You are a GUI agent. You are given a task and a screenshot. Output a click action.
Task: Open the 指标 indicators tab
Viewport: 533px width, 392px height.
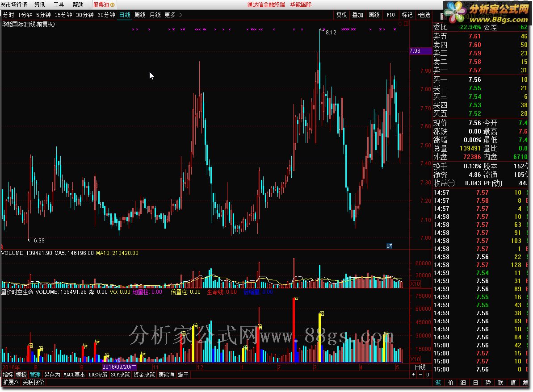pos(8,375)
